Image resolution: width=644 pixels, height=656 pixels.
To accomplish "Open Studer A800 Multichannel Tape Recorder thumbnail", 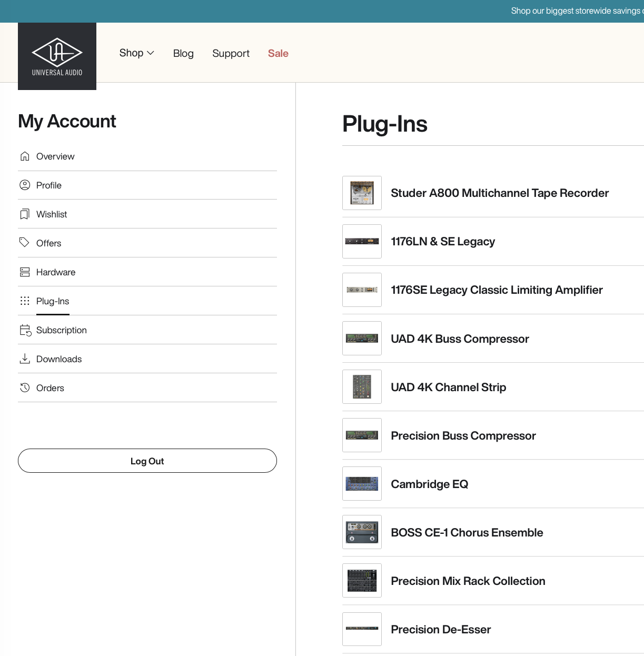I will coord(362,193).
